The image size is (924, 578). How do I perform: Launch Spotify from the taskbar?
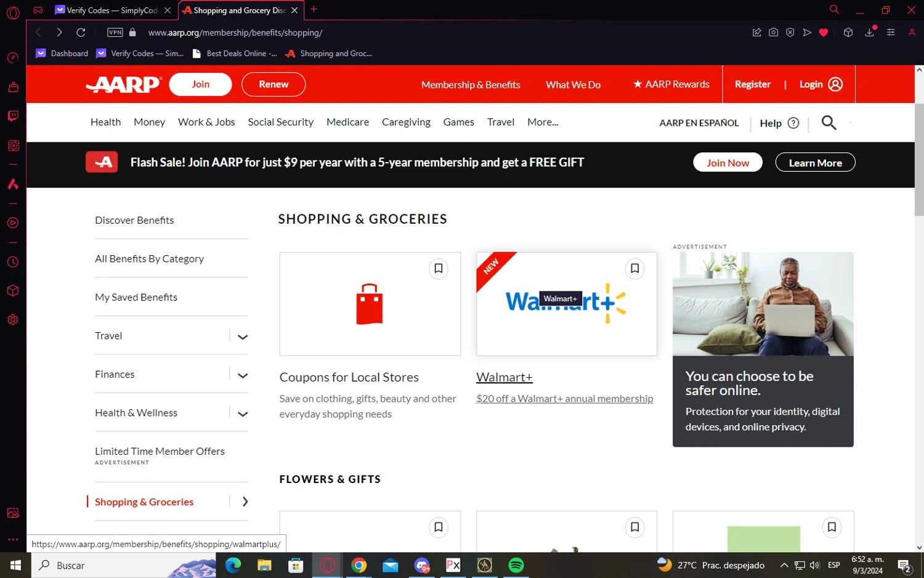click(516, 565)
